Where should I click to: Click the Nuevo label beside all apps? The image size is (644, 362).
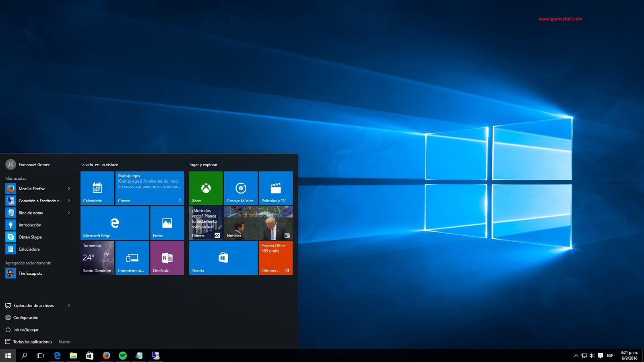64,342
